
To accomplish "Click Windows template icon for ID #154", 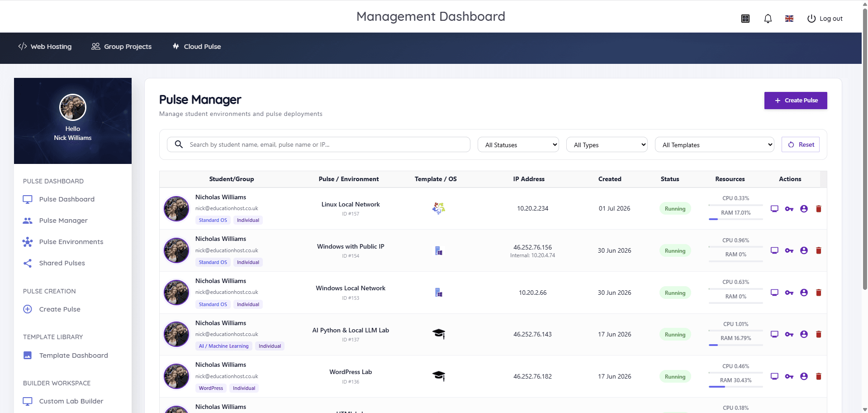I will (438, 250).
